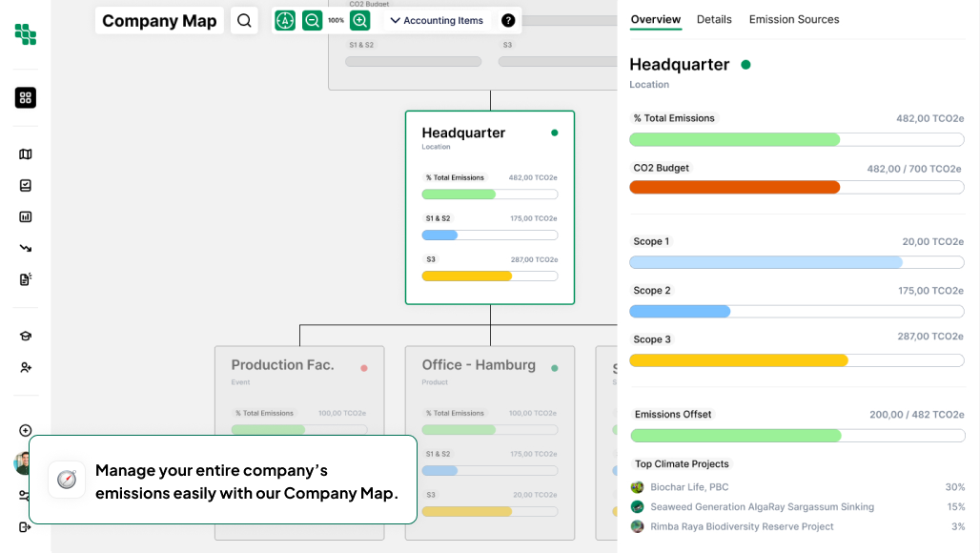Expand the Accounting Items dropdown
This screenshot has width=980, height=553.
437,20
